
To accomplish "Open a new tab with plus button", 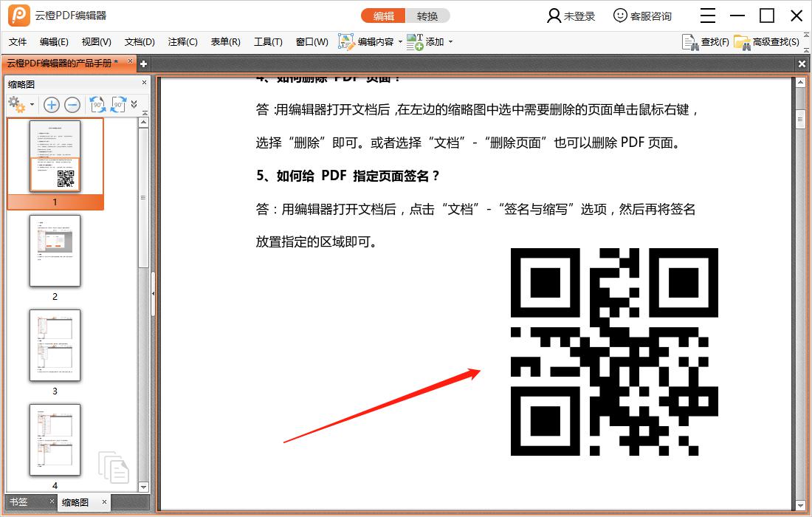I will pos(143,64).
